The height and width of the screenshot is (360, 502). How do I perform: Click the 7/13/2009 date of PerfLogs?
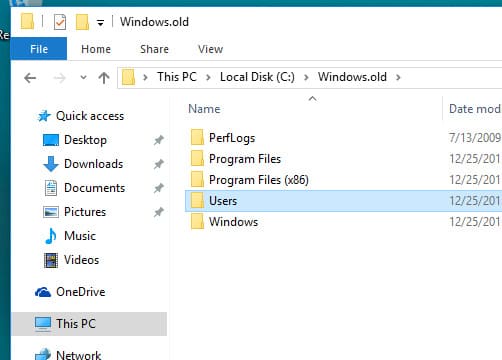coord(475,138)
